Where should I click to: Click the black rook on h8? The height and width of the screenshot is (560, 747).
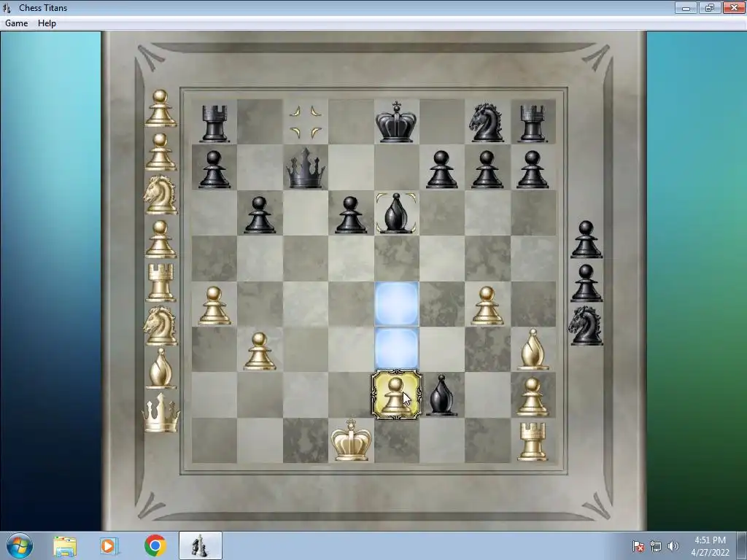point(533,123)
